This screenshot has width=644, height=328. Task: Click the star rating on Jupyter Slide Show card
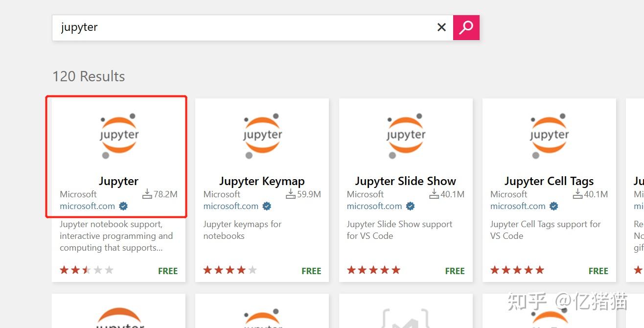pyautogui.click(x=373, y=270)
